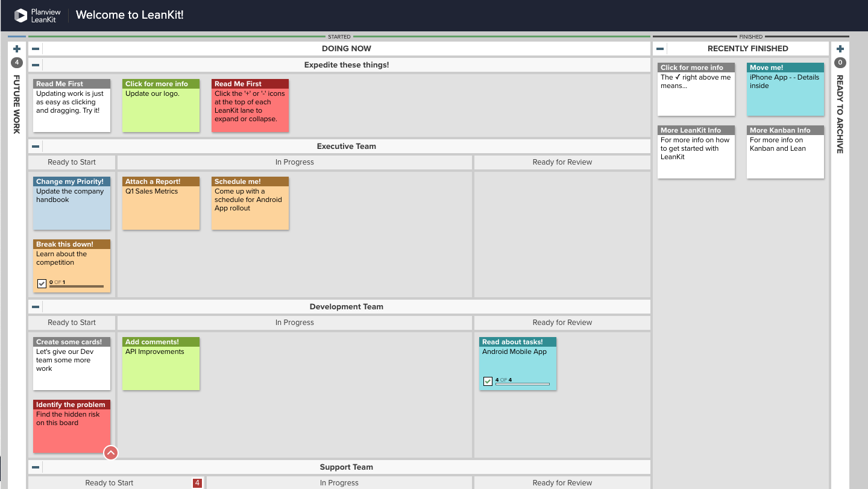868x489 pixels.
Task: Open the green 'Click for more info' card
Action: coord(161,106)
